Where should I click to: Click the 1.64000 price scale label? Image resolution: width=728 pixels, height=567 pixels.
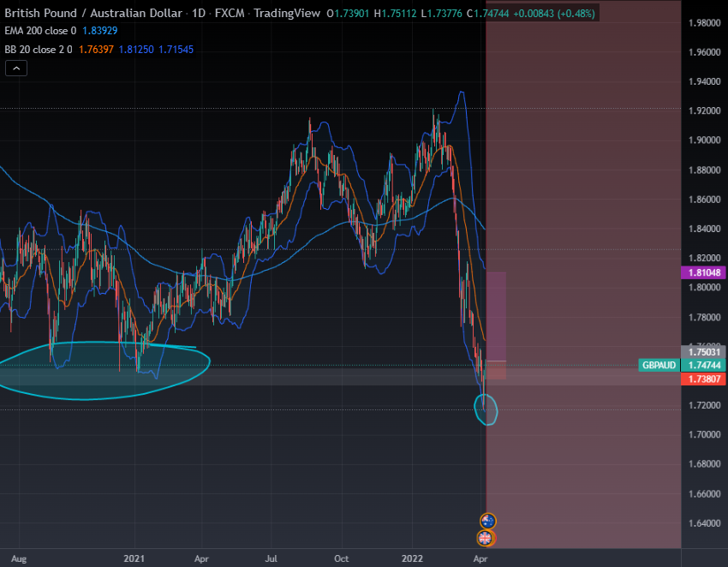tap(704, 522)
